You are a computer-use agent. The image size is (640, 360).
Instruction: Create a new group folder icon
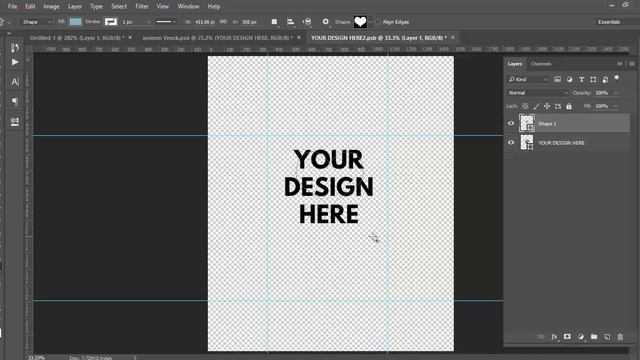pos(594,337)
